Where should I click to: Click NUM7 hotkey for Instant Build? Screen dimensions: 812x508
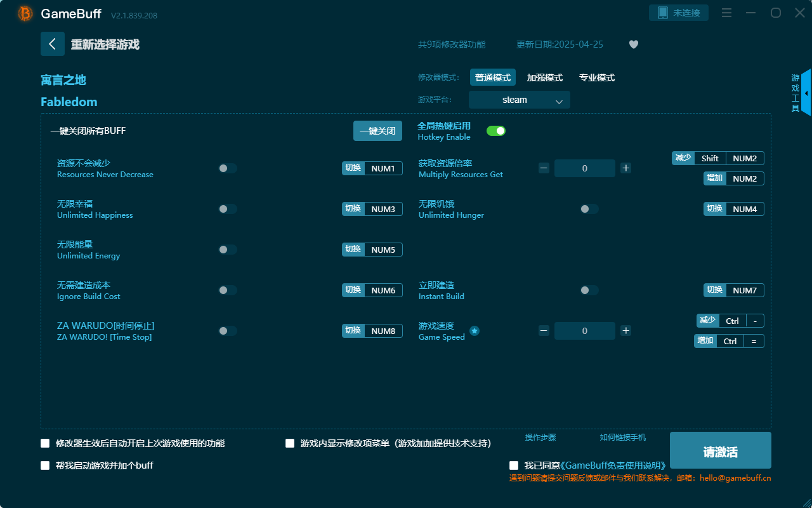[x=734, y=290]
